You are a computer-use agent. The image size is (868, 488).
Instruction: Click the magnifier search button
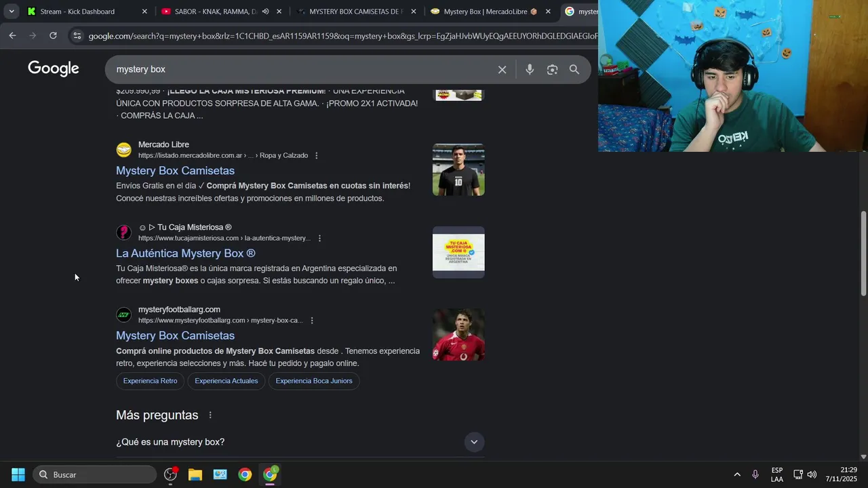coord(574,70)
